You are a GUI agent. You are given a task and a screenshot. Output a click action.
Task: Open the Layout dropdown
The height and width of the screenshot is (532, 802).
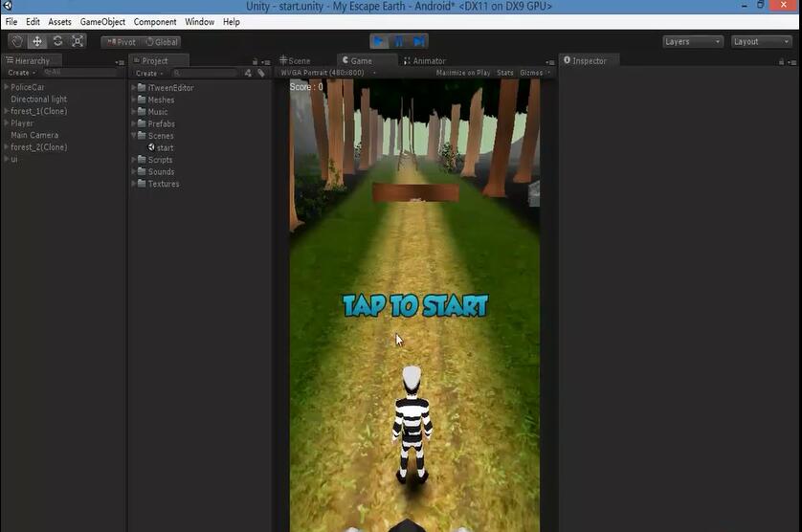(x=761, y=41)
